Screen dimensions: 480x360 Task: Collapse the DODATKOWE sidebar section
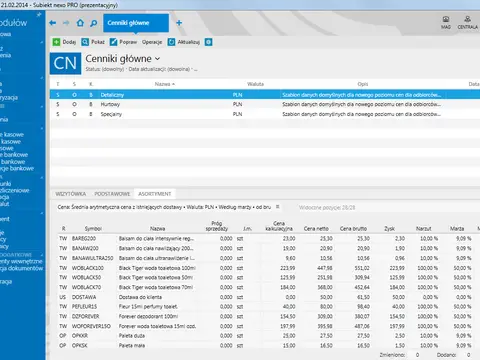point(42,255)
